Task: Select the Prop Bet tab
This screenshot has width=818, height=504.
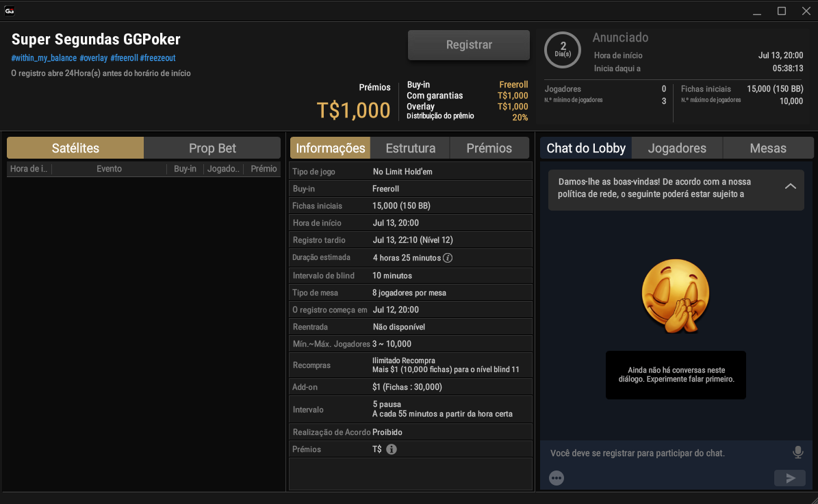Action: (212, 148)
